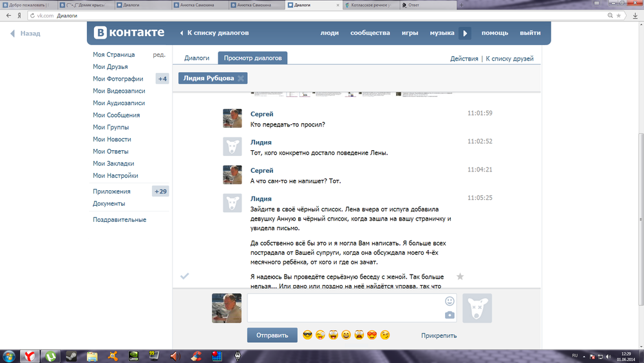Launch Skyrim from the taskbar
This screenshot has width=644, height=363.
coord(238,357)
